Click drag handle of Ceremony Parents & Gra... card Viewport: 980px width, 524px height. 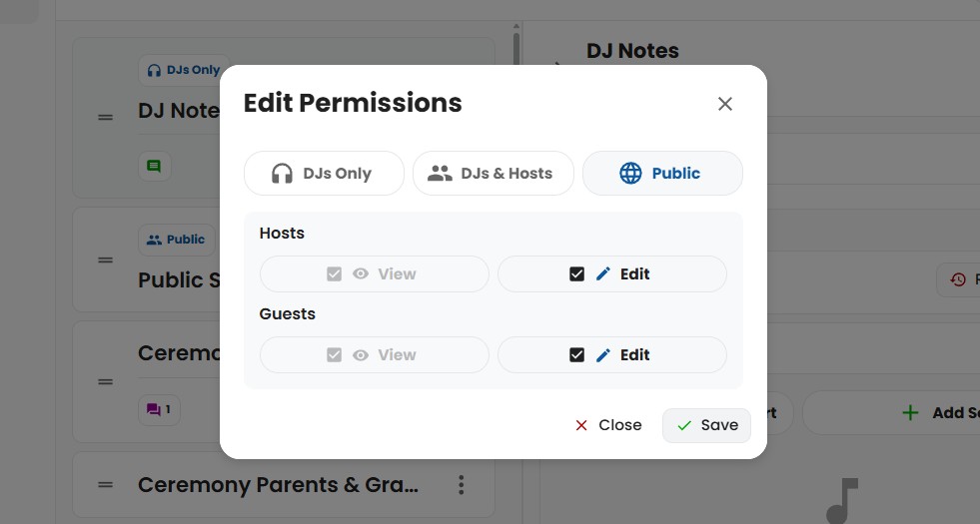[x=106, y=485]
